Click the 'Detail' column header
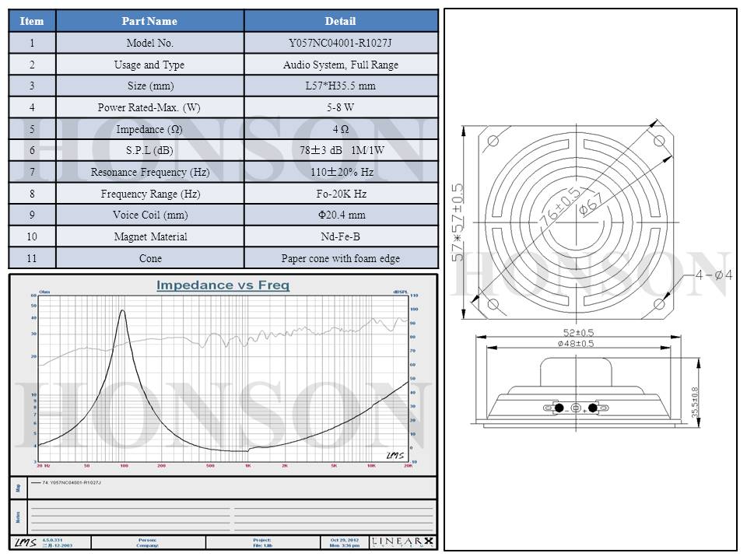Viewport: 747px width, 560px height. 340,21
